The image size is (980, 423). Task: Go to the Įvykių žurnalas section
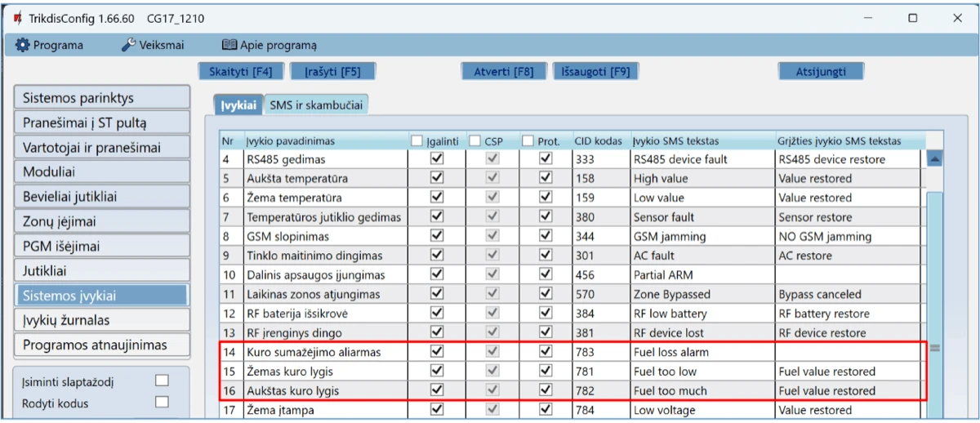tap(102, 320)
